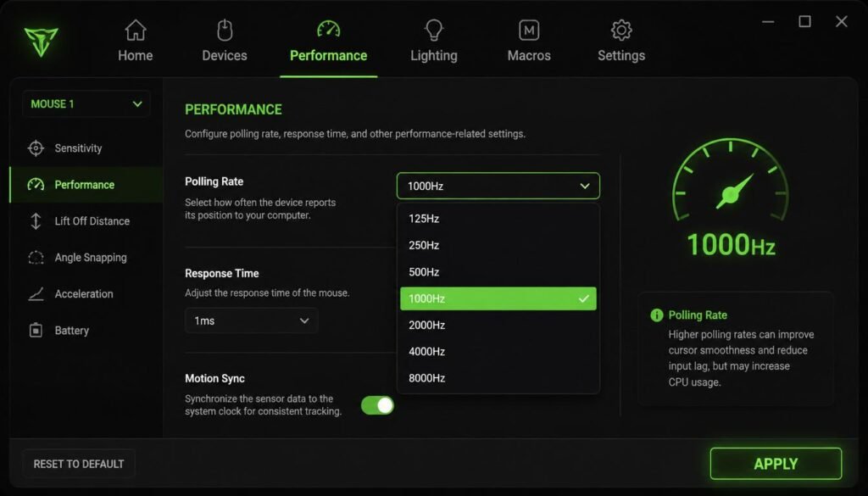
Task: Select 4000Hz in the dropdown list
Action: click(498, 352)
